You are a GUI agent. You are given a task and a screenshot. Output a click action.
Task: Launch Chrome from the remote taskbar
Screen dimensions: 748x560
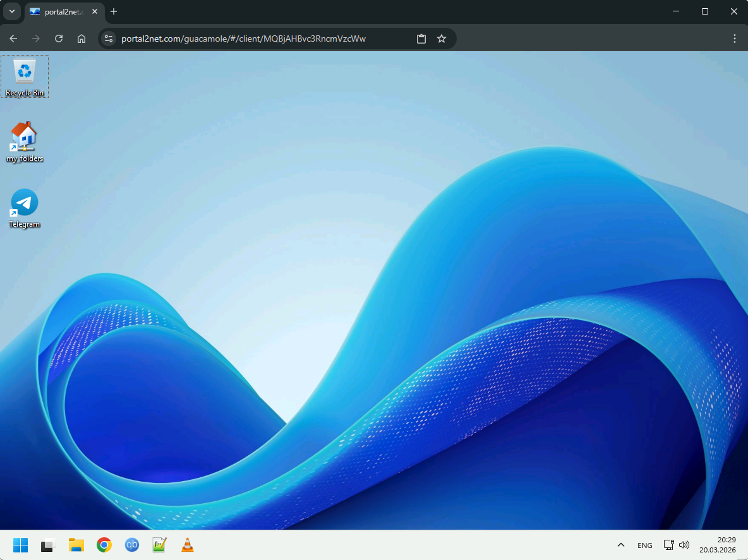(104, 545)
